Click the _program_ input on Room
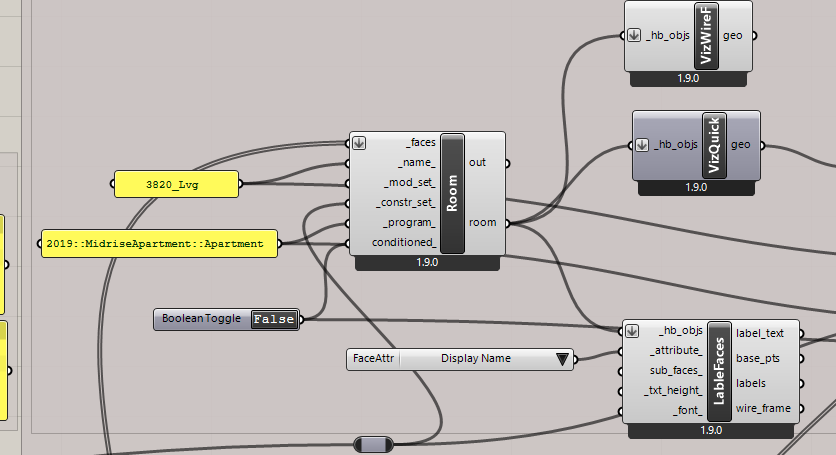This screenshot has width=836, height=455. (407, 223)
